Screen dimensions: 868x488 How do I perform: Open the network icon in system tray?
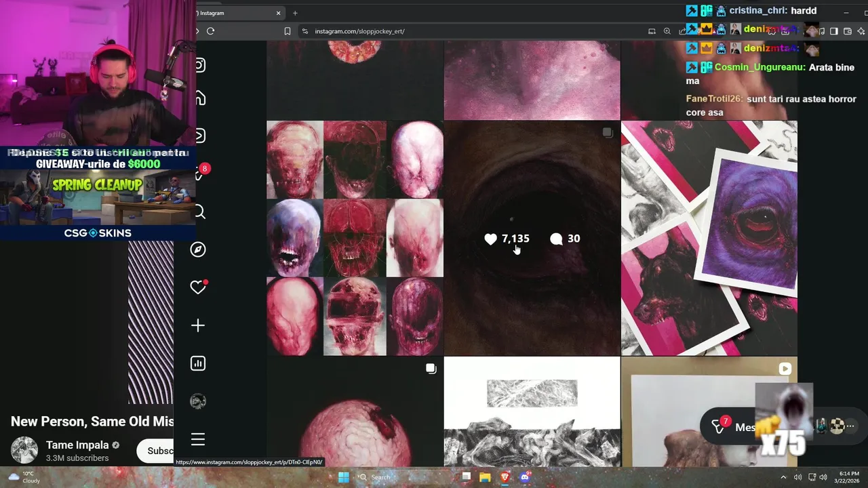pyautogui.click(x=812, y=477)
